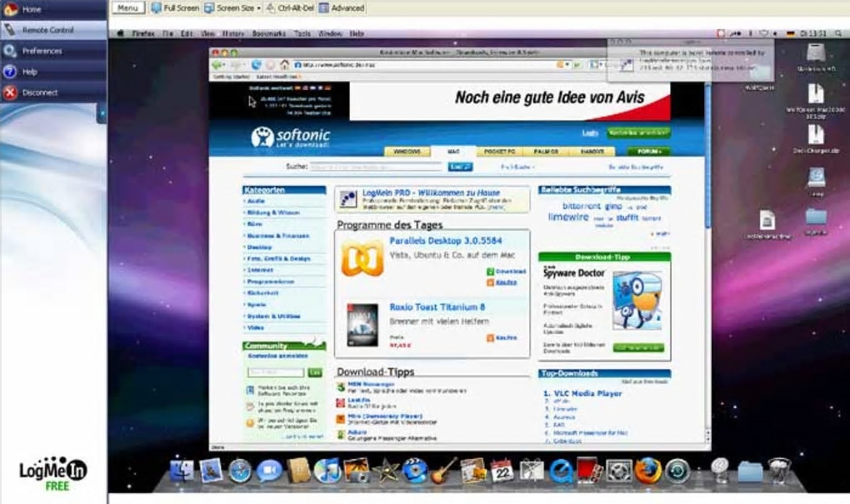The image size is (850, 504).
Task: Click Firefox back arrow button
Action: tap(218, 65)
